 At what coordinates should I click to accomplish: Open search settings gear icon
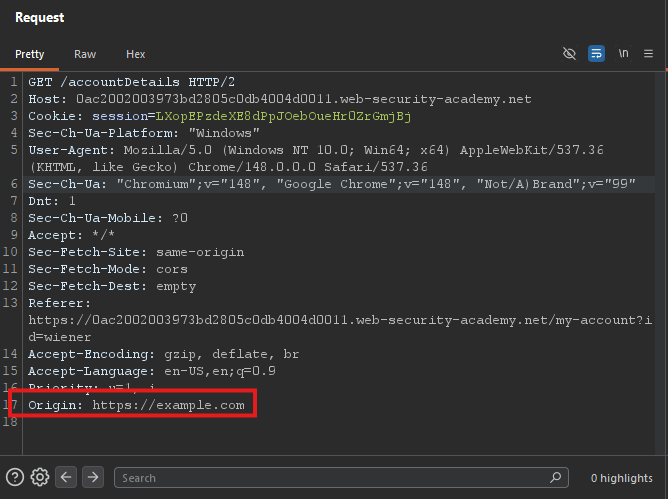pyautogui.click(x=40, y=477)
